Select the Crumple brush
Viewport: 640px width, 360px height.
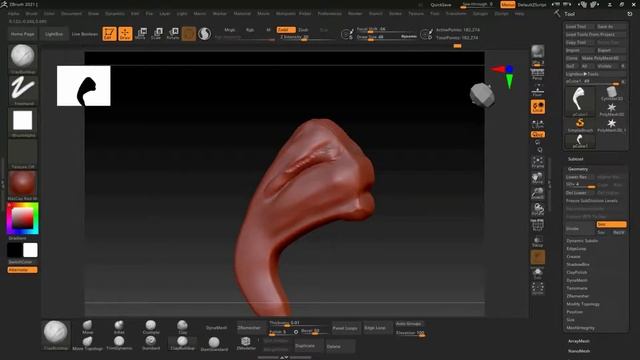click(x=151, y=327)
